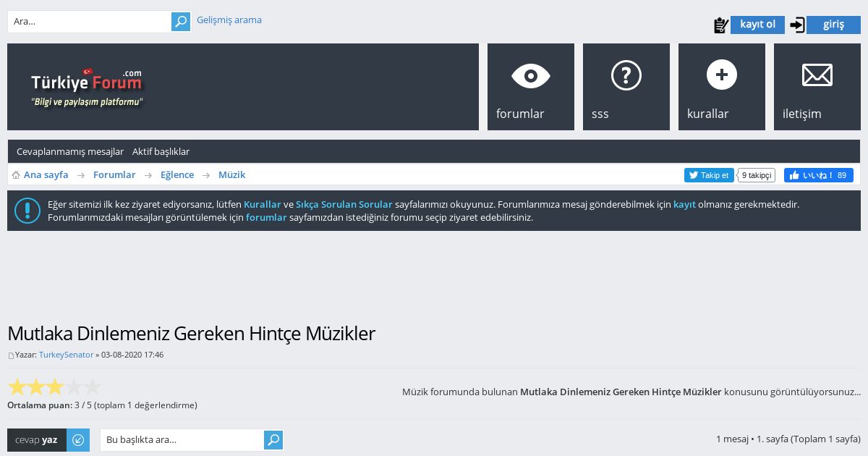Screen dimensions: 868x456
Task: Open the author link TurkeySenator
Action: pyautogui.click(x=66, y=355)
